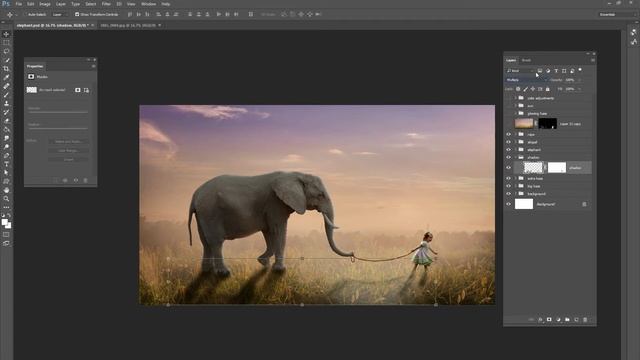Click the Color Range button

(68, 150)
